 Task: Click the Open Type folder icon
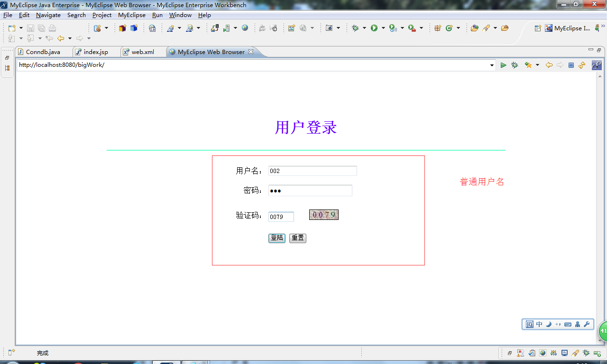[474, 28]
